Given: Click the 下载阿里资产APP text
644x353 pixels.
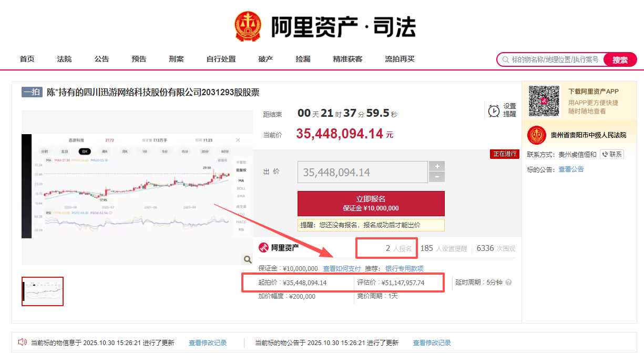Looking at the screenshot, I should click(x=594, y=91).
